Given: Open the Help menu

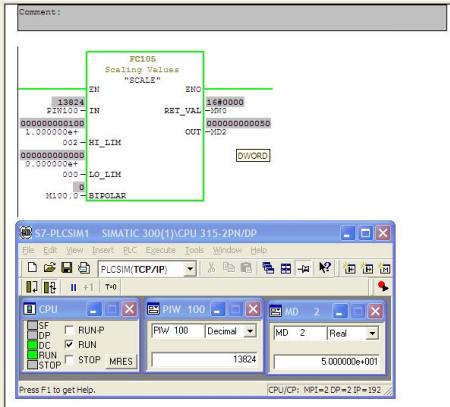Looking at the screenshot, I should 259,250.
